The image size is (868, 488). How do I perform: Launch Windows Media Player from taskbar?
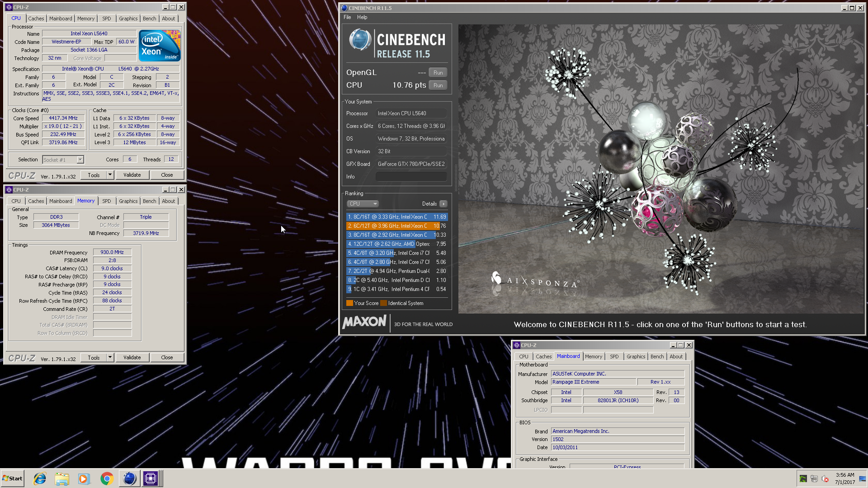[84, 479]
